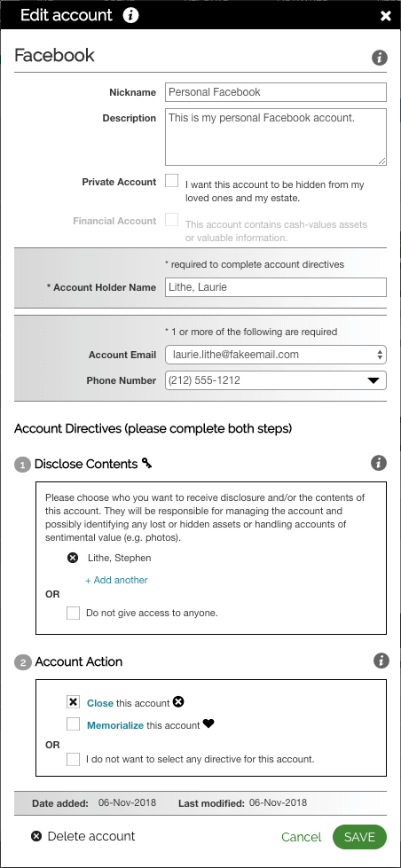Click into the Nickname input field
Viewport: 401px width, 868px height.
tap(276, 92)
